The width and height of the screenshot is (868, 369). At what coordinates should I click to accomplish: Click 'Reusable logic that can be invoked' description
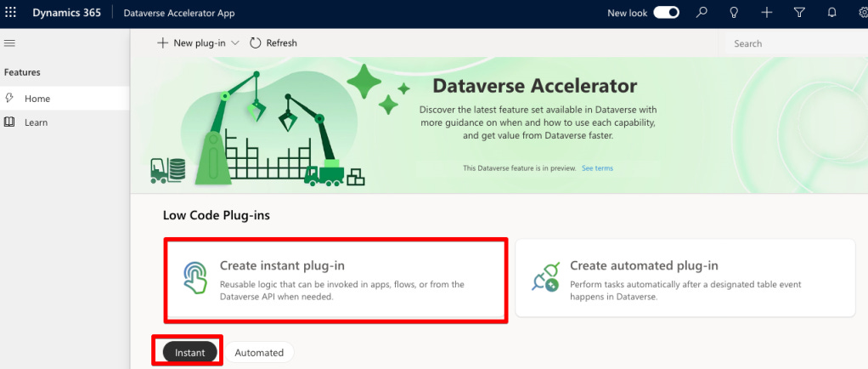click(x=342, y=291)
